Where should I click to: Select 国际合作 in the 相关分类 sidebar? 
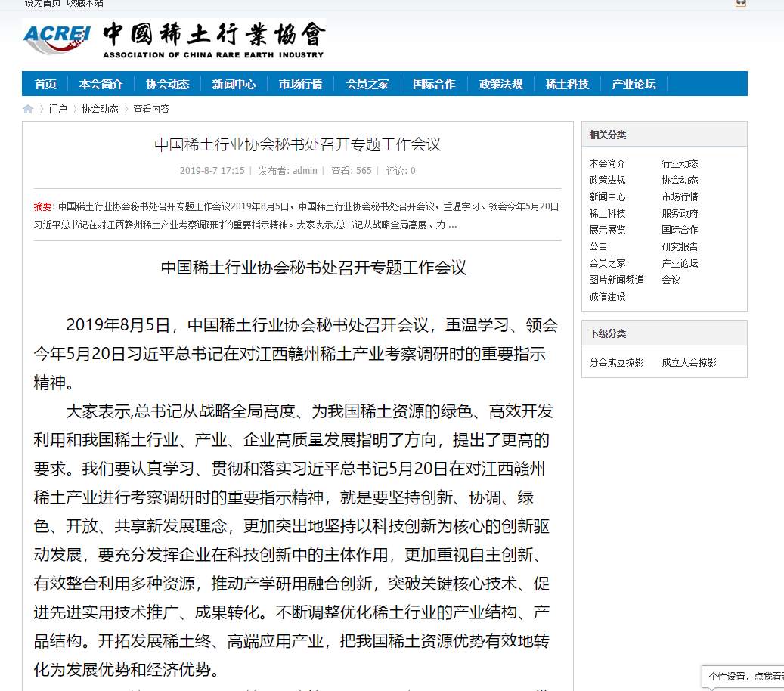coord(680,230)
